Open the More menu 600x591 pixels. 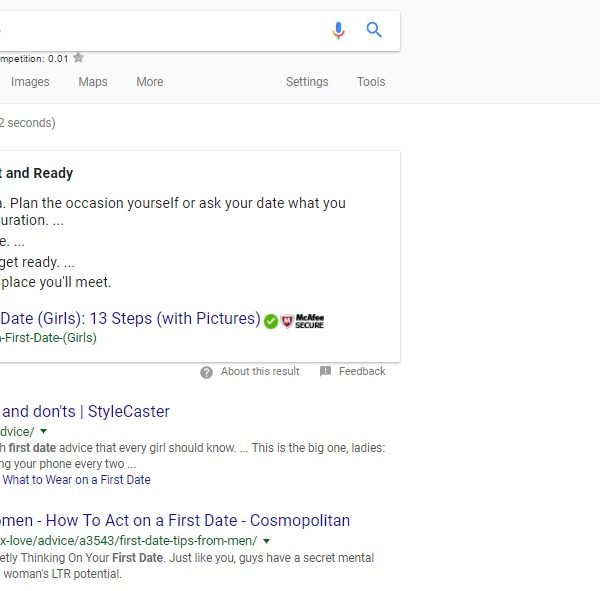[x=150, y=82]
